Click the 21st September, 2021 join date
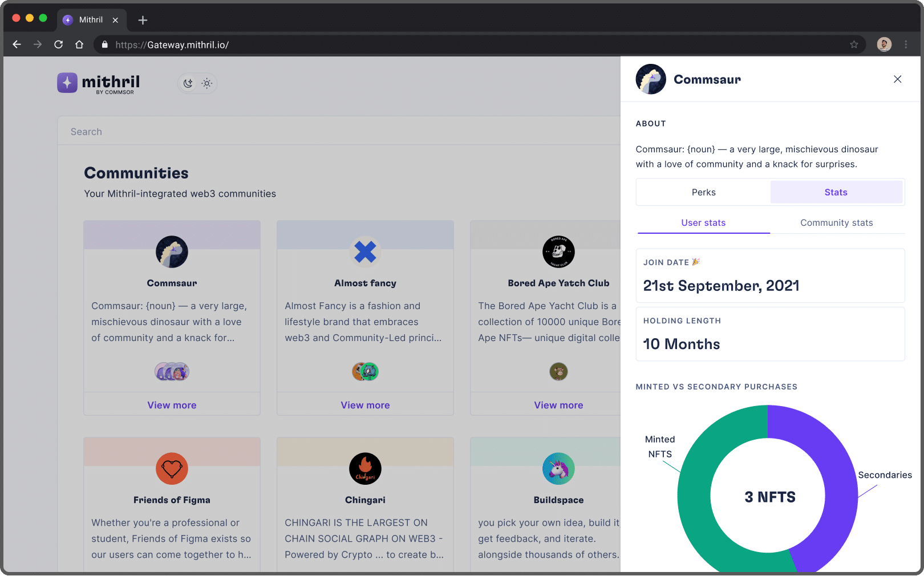This screenshot has height=576, width=924. (x=721, y=286)
